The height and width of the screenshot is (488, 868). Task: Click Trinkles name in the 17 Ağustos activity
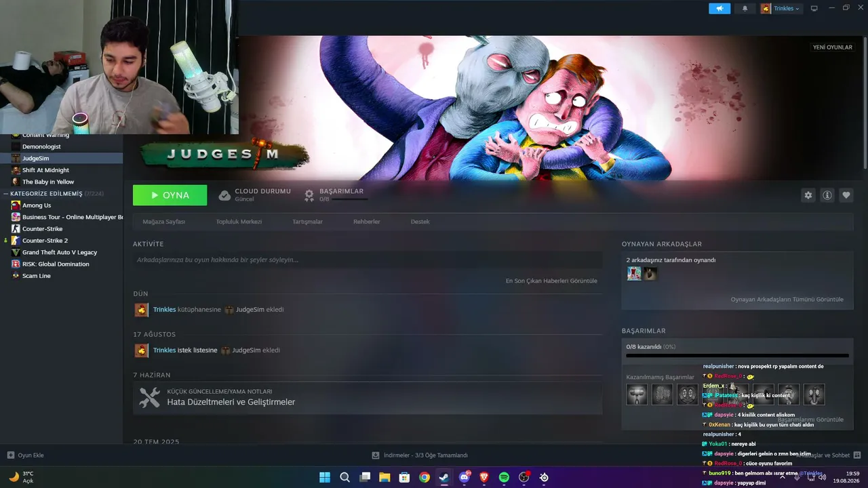coord(164,350)
